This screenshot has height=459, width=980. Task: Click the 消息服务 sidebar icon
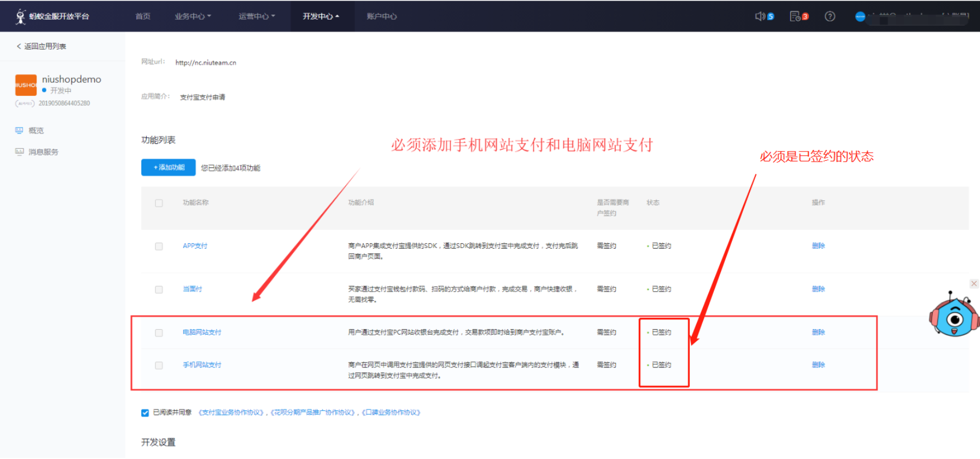coord(19,152)
